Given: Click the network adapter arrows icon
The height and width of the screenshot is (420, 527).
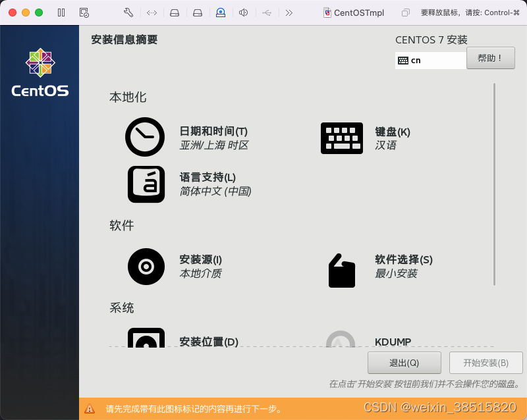Looking at the screenshot, I should click(x=152, y=13).
